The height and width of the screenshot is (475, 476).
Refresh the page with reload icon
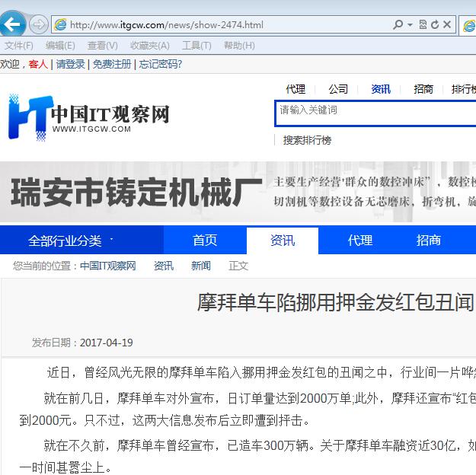click(435, 24)
